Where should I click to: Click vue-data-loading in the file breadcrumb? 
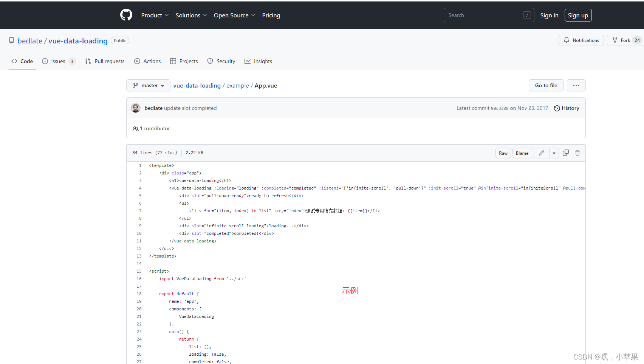197,85
